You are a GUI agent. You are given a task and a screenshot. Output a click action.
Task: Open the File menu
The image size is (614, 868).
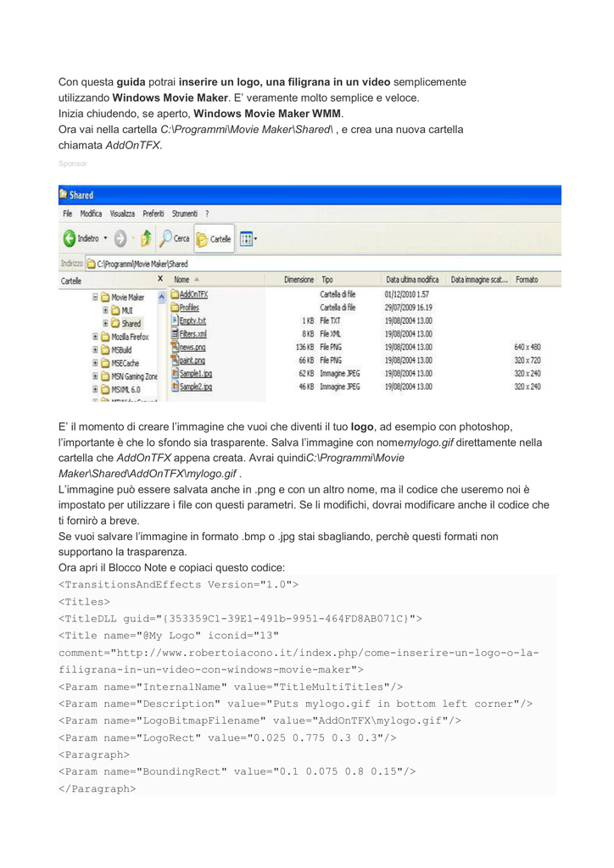[x=68, y=214]
